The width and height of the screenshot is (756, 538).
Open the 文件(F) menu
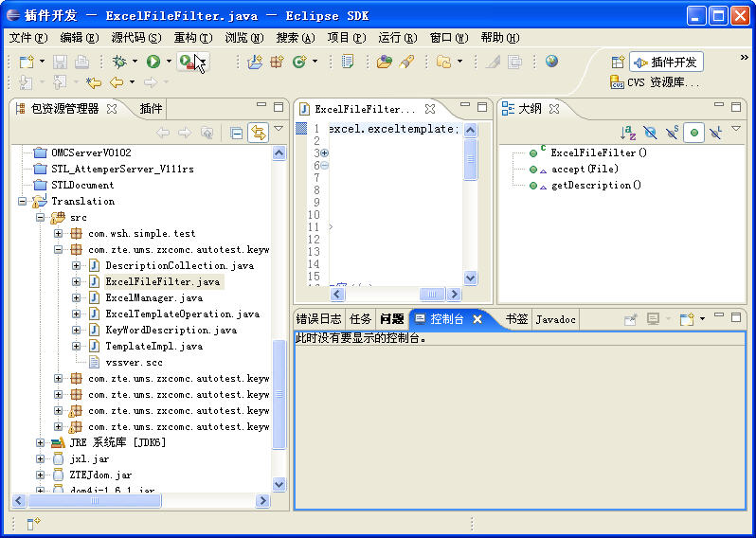click(x=28, y=38)
